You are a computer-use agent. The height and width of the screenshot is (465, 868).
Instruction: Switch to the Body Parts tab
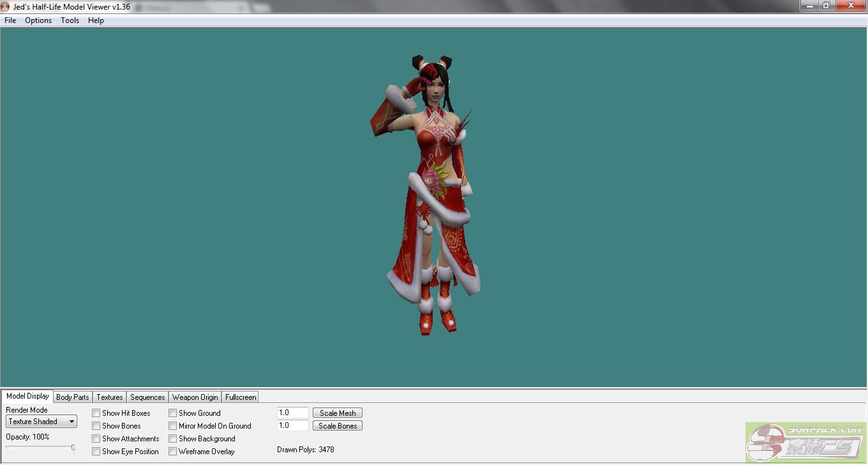(x=73, y=397)
